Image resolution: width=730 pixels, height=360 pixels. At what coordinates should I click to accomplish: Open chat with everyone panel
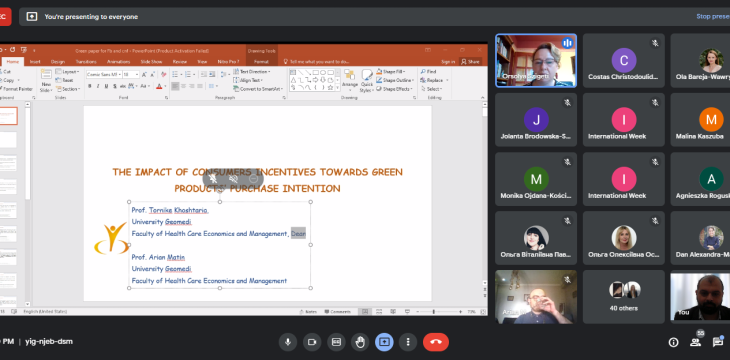pyautogui.click(x=717, y=342)
